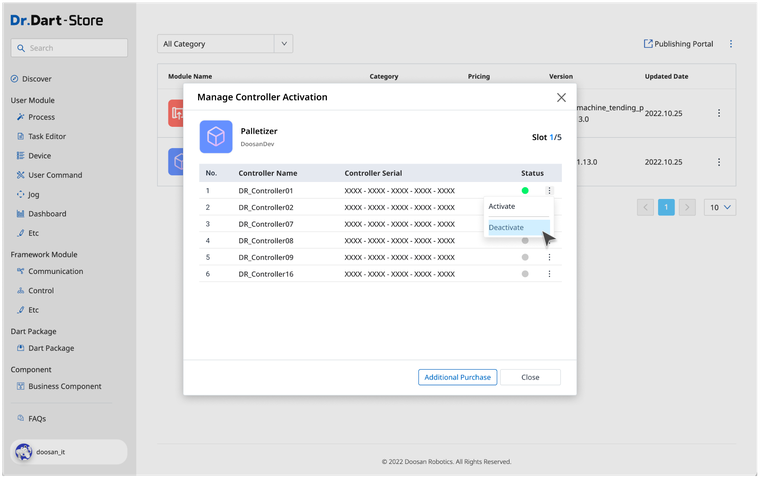Image resolution: width=760 pixels, height=479 pixels.
Task: Open options menu for DR_Controller09
Action: (x=549, y=257)
